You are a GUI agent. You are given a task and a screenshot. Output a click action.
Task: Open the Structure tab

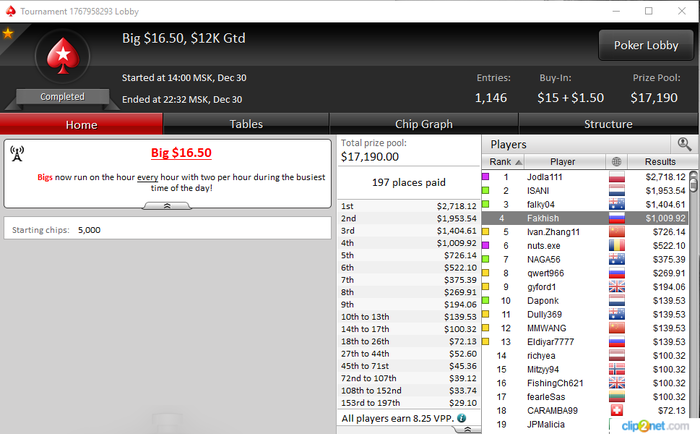point(608,124)
